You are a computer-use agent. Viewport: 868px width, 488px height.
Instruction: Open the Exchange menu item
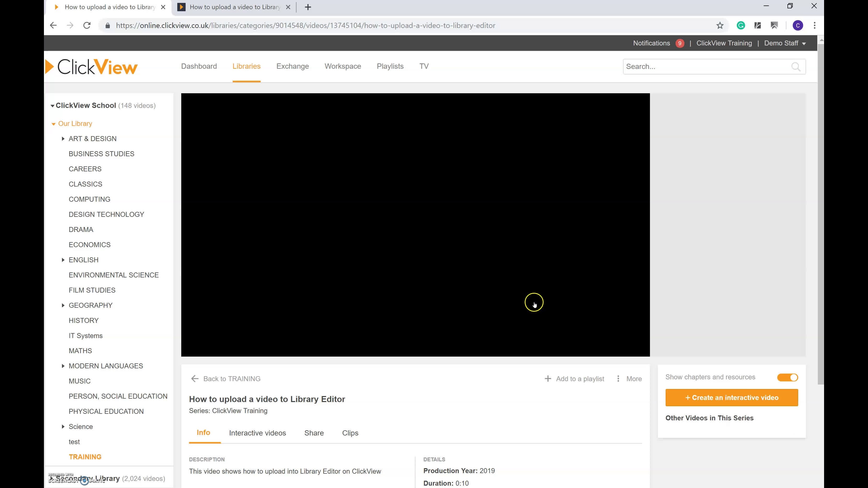tap(293, 66)
